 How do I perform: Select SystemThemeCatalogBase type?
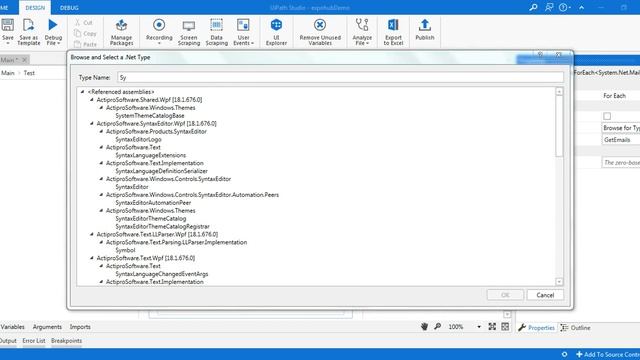[x=150, y=116]
